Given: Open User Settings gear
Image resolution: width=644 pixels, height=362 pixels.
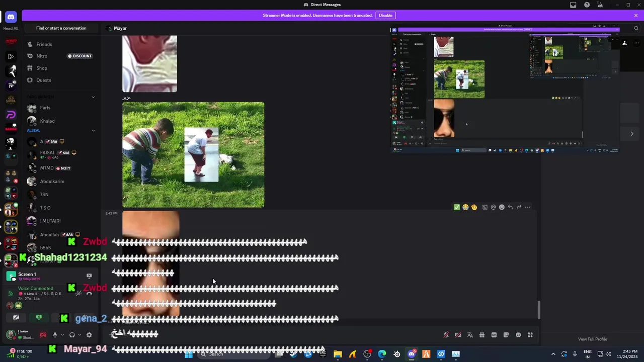Looking at the screenshot, I should (89, 335).
